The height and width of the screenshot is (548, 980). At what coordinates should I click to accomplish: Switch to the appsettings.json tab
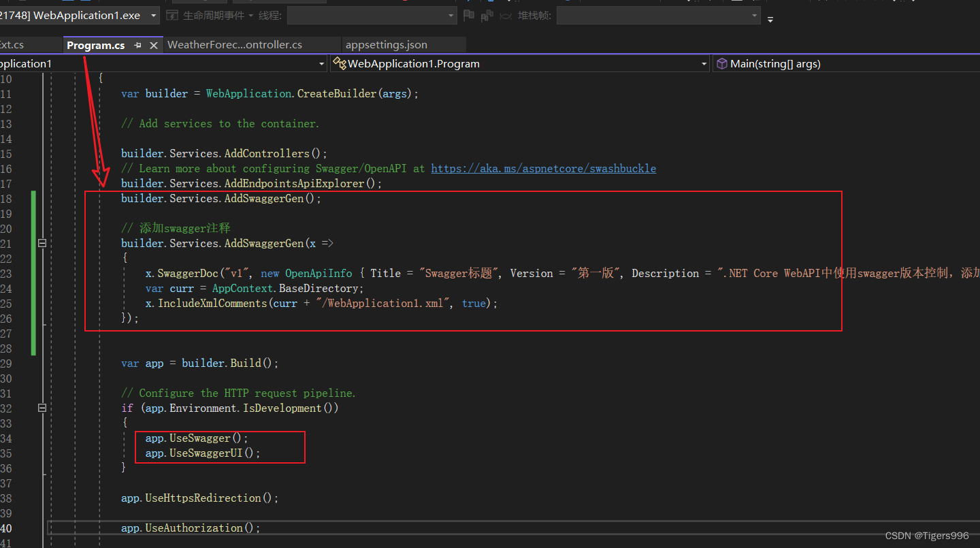[x=387, y=45]
